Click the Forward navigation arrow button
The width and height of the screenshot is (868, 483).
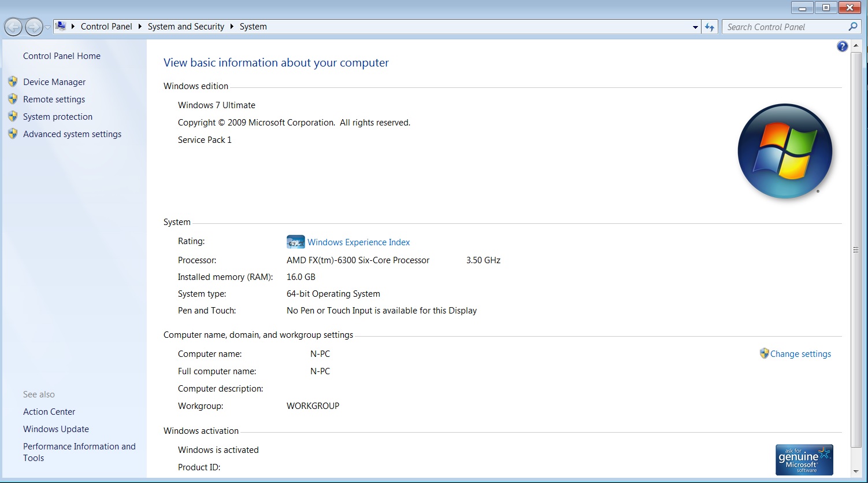pos(34,27)
